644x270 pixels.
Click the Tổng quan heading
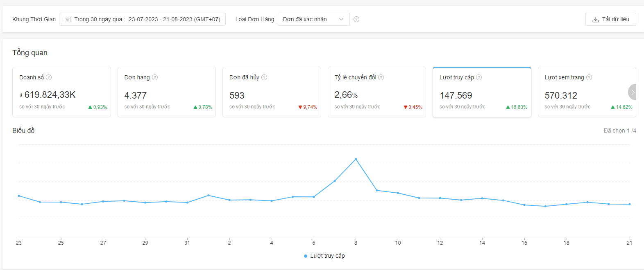pos(30,53)
